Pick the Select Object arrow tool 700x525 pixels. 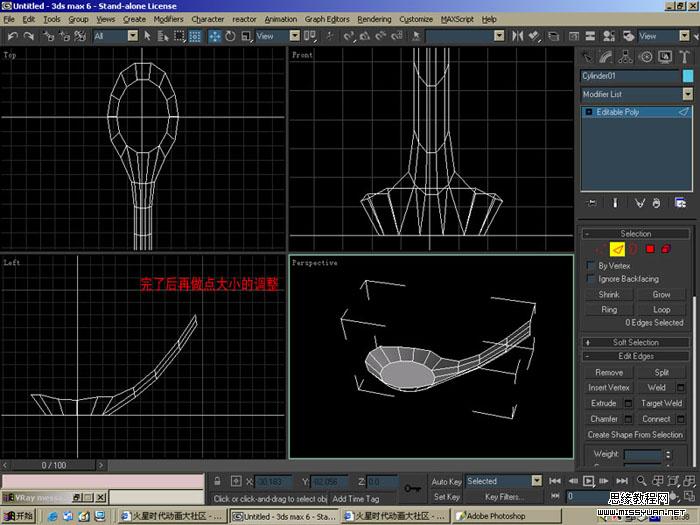[147, 36]
